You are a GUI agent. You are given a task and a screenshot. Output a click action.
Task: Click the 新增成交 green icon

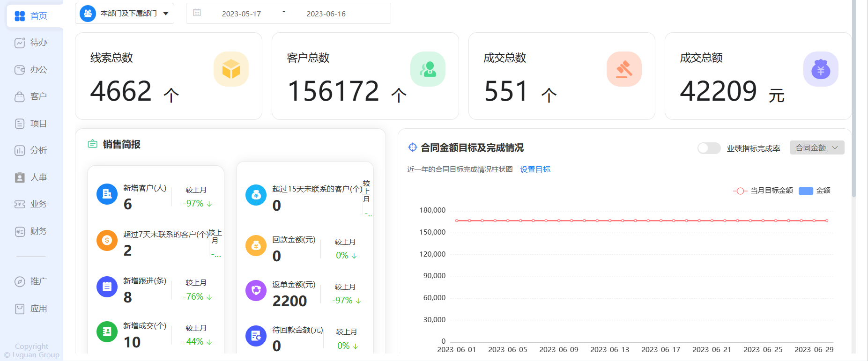click(107, 332)
